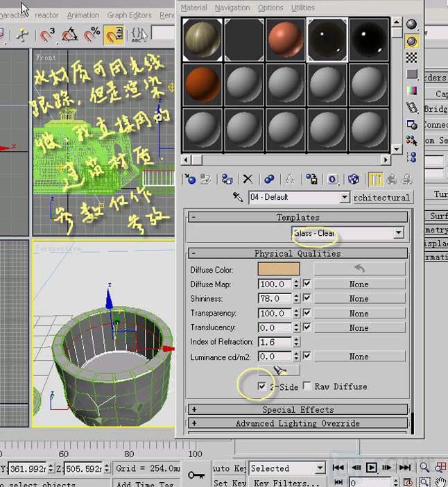The width and height of the screenshot is (448, 487).
Task: Click the Get Material icon
Action: pyautogui.click(x=191, y=179)
